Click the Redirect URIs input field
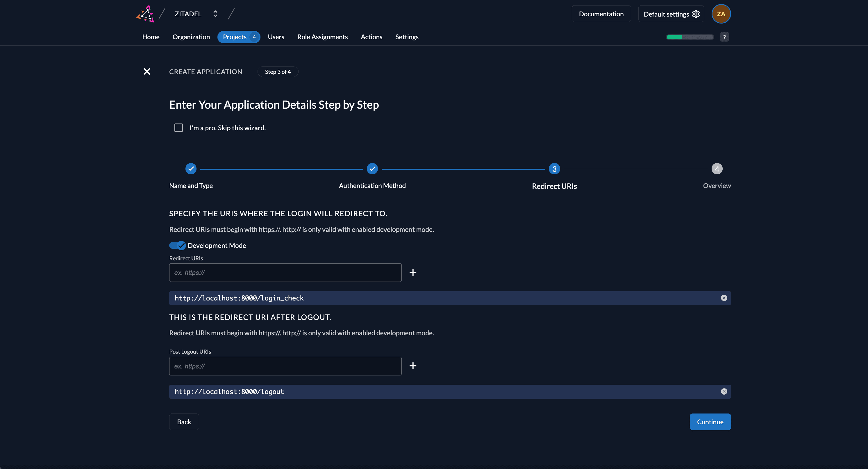This screenshot has width=868, height=469. tap(285, 272)
